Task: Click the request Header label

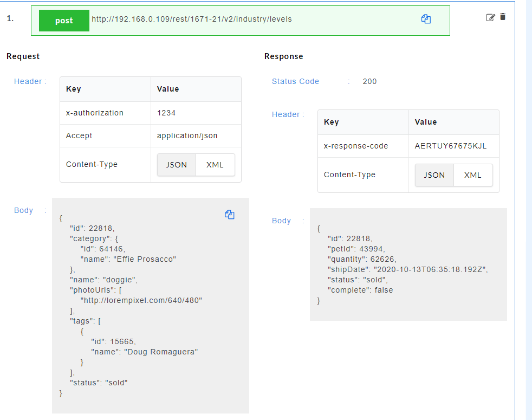Action: (x=28, y=81)
